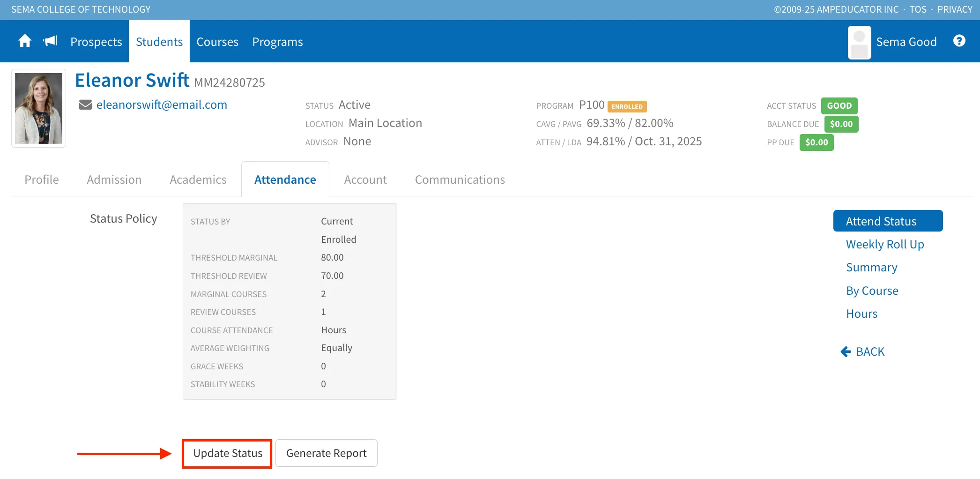Select the Attendance tab
This screenshot has height=479, width=980.
[x=285, y=180]
